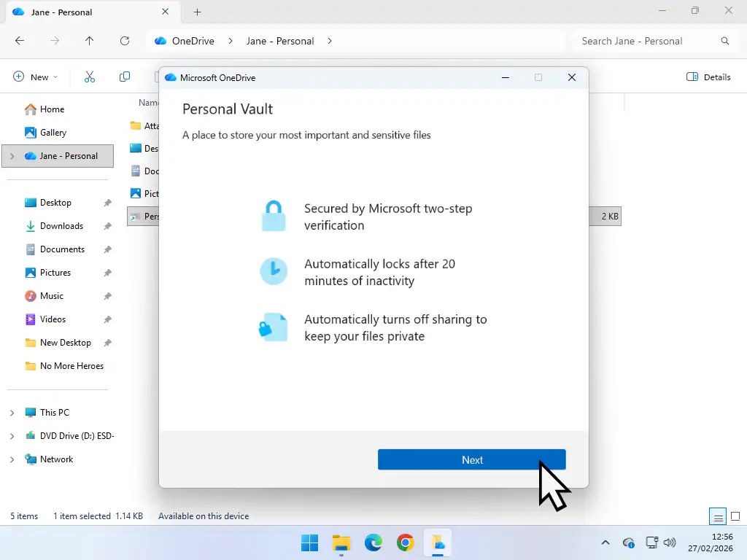The image size is (747, 560).
Task: Click the Copy icon in toolbar
Action: pyautogui.click(x=125, y=77)
